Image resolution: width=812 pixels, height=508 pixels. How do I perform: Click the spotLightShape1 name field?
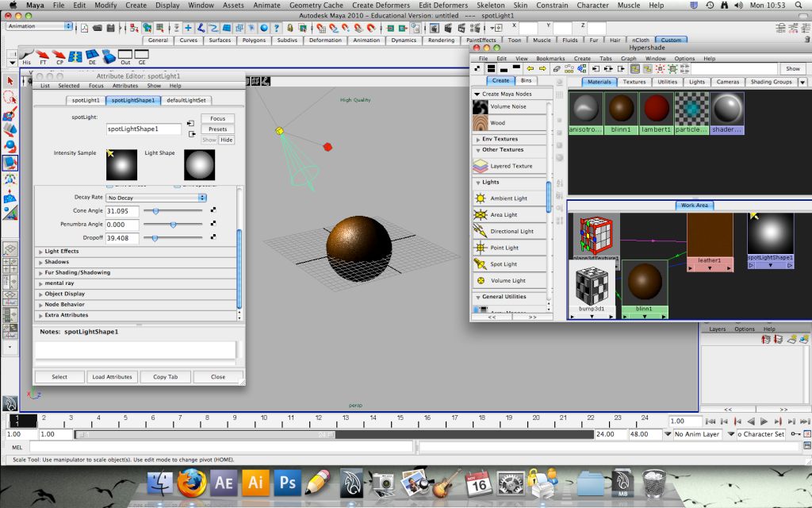pos(144,129)
